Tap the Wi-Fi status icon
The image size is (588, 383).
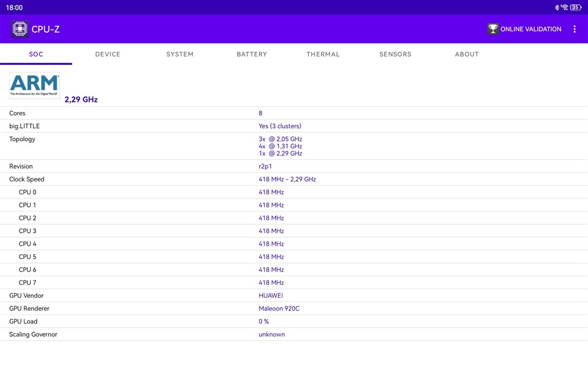[x=565, y=7]
